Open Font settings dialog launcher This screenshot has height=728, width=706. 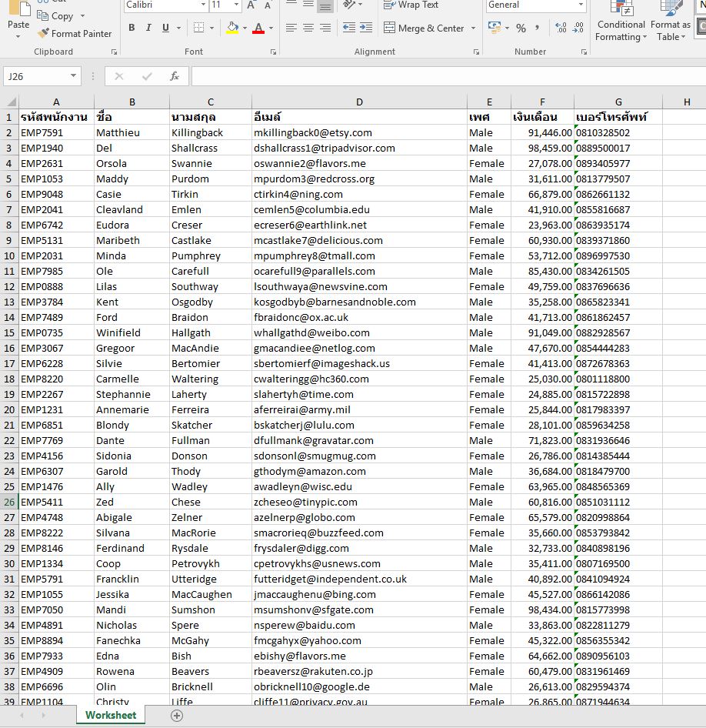[x=273, y=52]
